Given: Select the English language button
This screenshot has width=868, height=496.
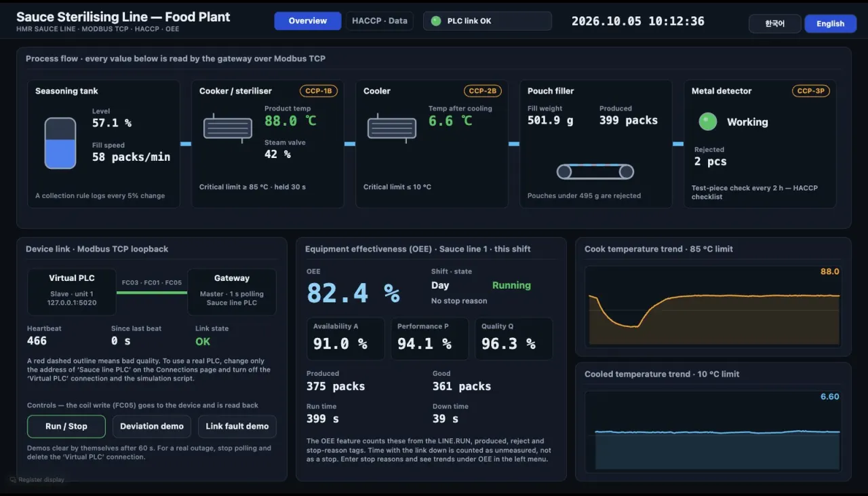Looking at the screenshot, I should [x=831, y=24].
